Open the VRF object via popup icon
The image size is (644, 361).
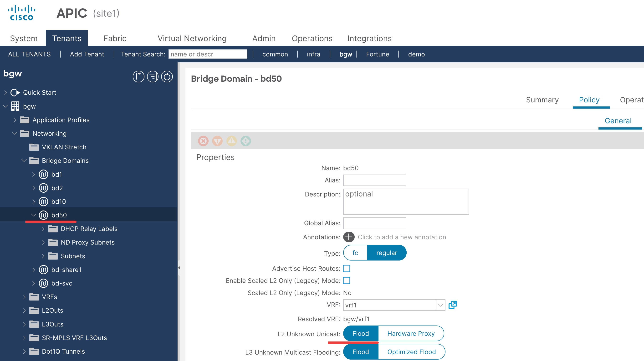click(453, 305)
